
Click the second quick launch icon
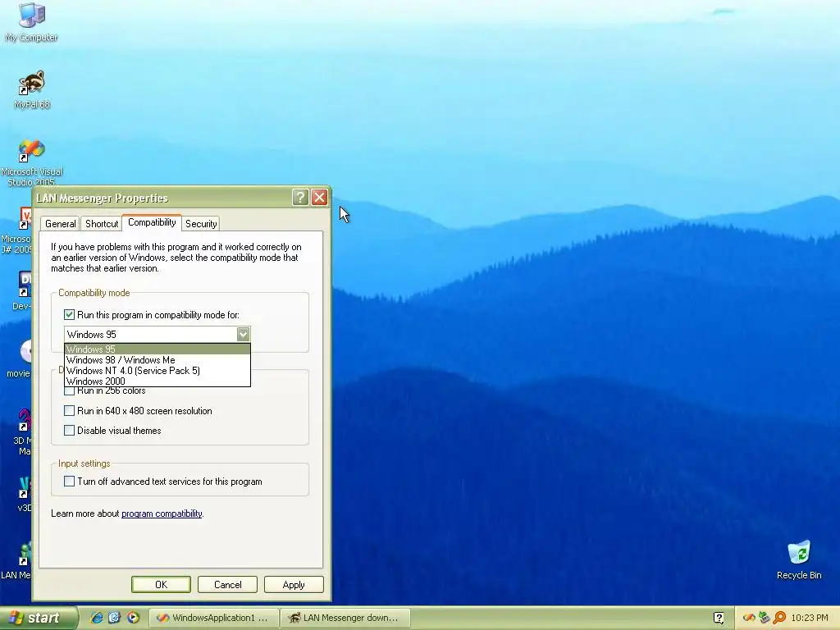[114, 618]
